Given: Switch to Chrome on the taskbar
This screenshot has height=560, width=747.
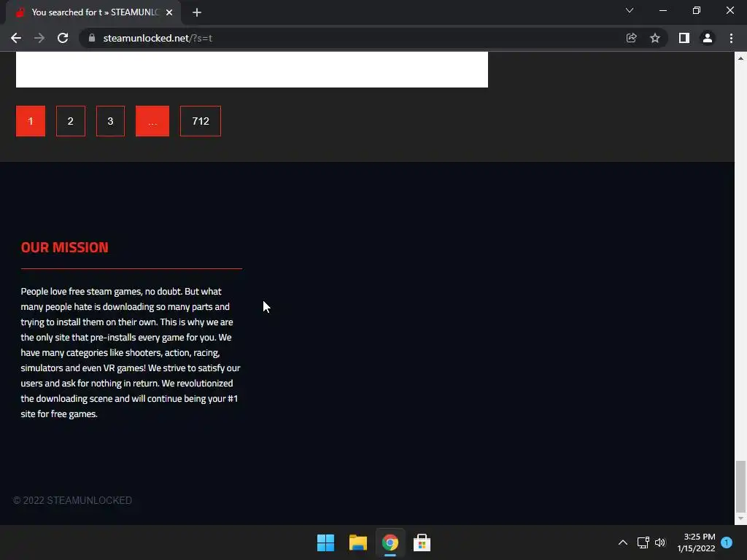Looking at the screenshot, I should pos(390,542).
